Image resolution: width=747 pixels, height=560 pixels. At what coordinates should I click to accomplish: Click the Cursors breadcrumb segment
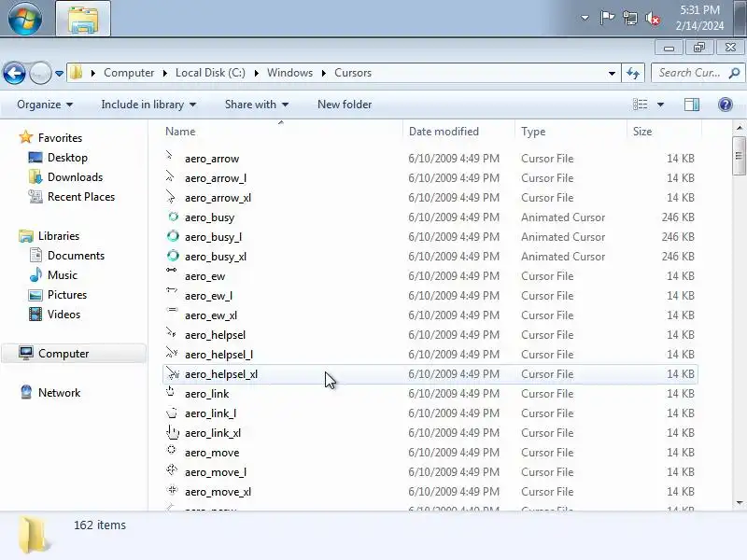pyautogui.click(x=353, y=73)
